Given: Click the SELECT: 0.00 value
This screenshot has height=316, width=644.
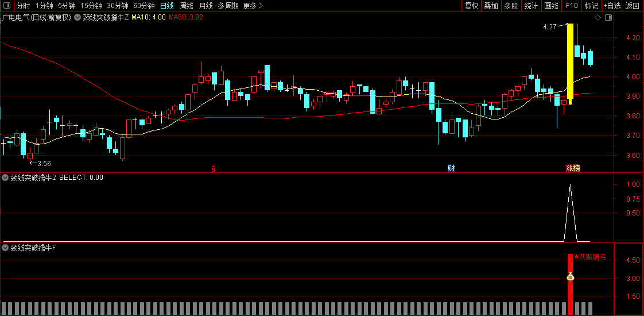Looking at the screenshot, I should (x=82, y=178).
